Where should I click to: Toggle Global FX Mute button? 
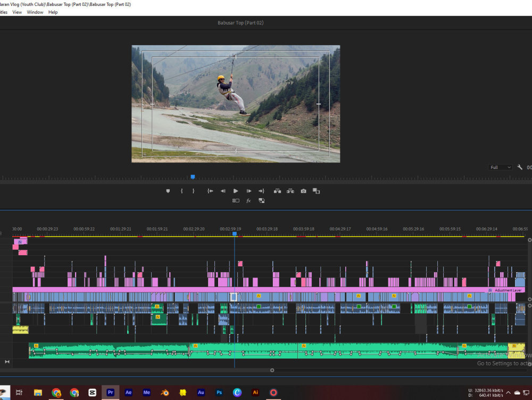coord(248,201)
